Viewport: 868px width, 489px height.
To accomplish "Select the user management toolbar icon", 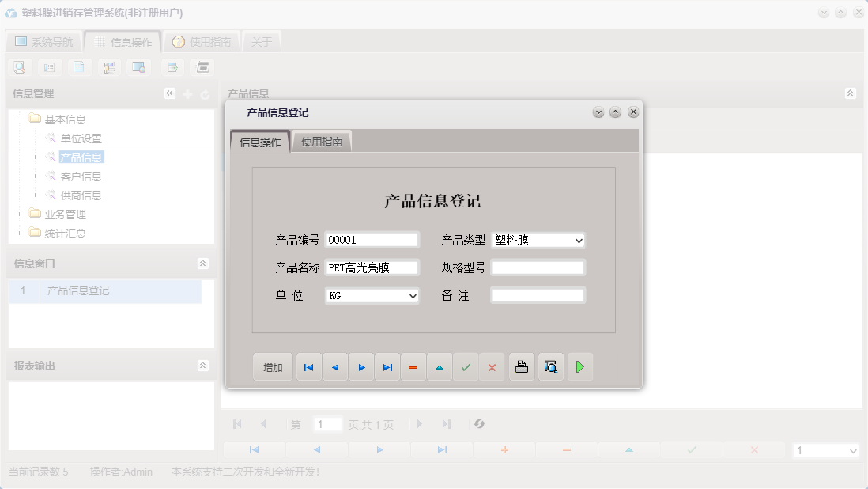I will (x=109, y=67).
